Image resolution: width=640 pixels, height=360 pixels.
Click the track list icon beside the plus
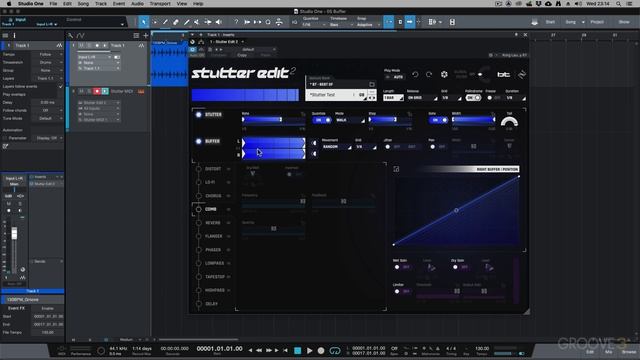(136, 36)
